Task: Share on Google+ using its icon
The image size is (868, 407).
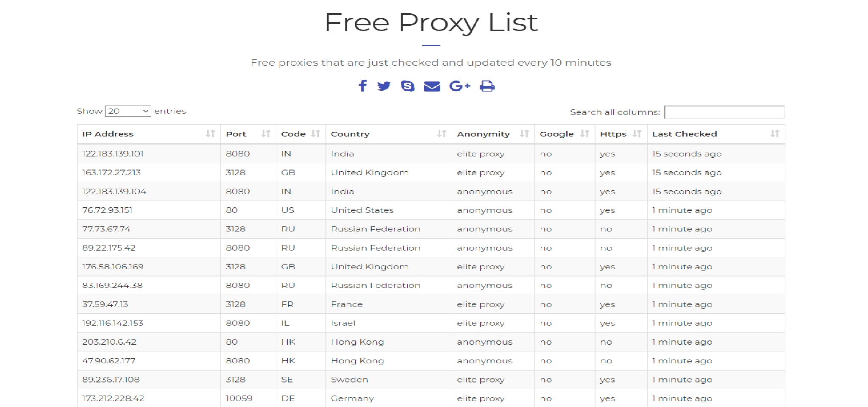Action: [459, 86]
